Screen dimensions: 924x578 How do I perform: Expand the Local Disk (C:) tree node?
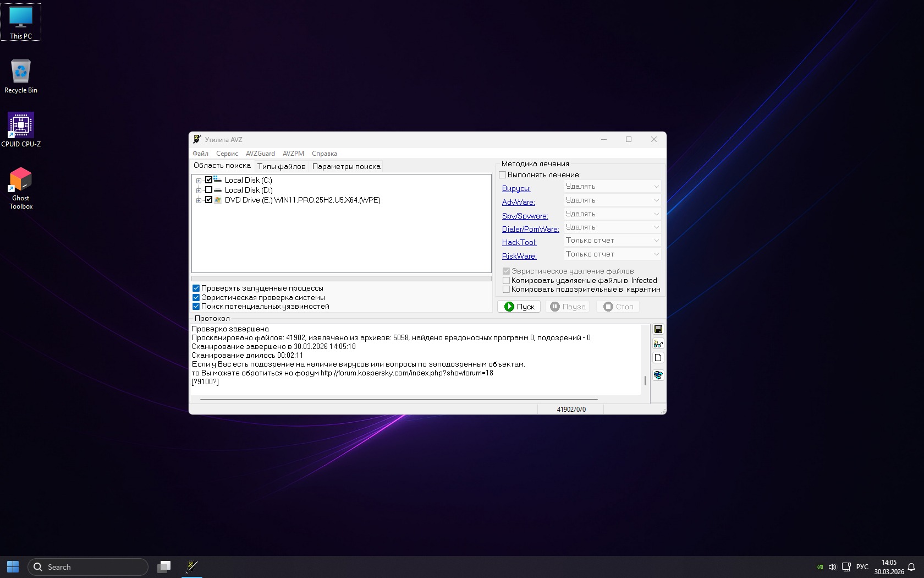[x=199, y=181]
